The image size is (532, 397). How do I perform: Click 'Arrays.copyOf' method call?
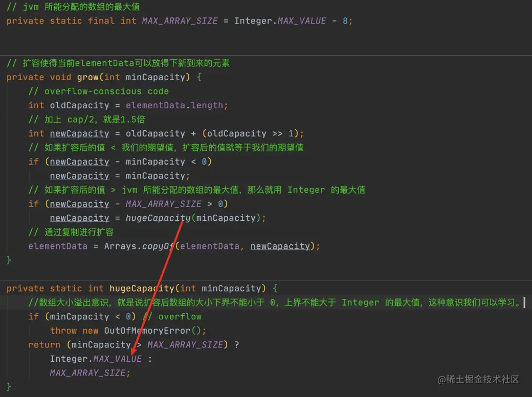[x=139, y=246]
